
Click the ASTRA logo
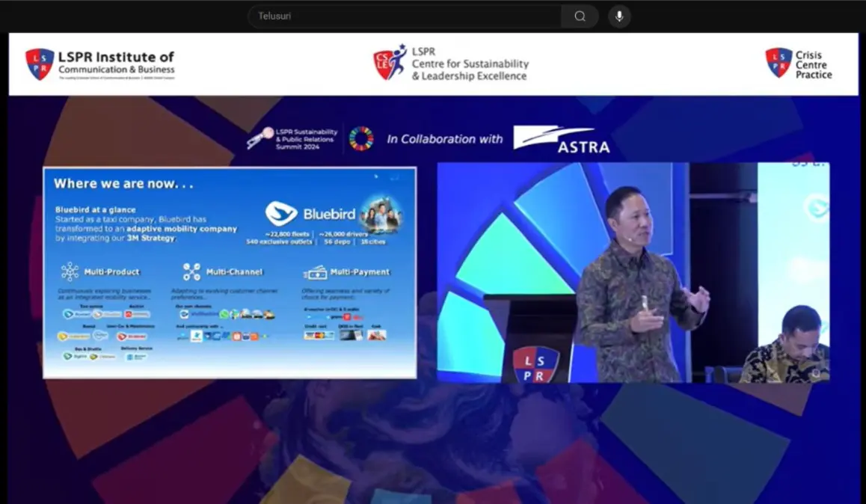tap(562, 139)
